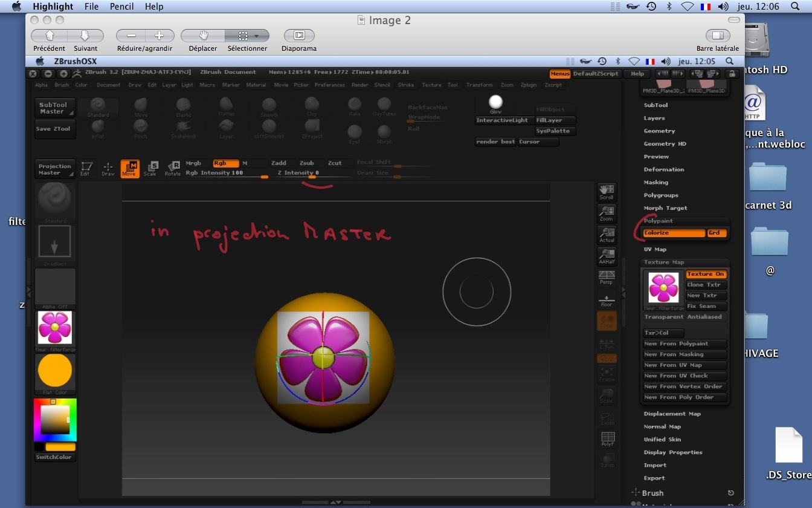Image resolution: width=812 pixels, height=508 pixels.
Task: Pick the ClayTubes brush icon
Action: [384, 106]
